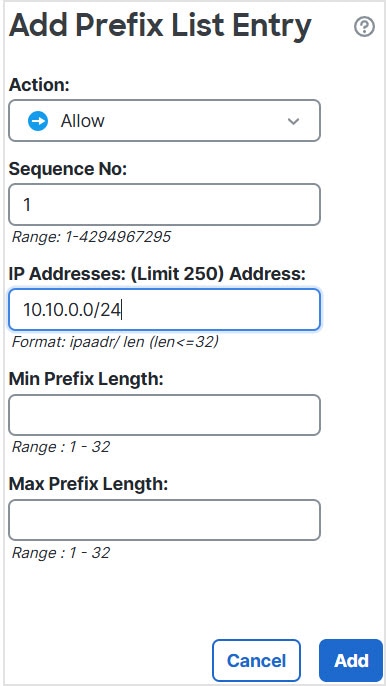
Task: Click the IP Addresses (Limit 250) Address label
Action: (157, 274)
